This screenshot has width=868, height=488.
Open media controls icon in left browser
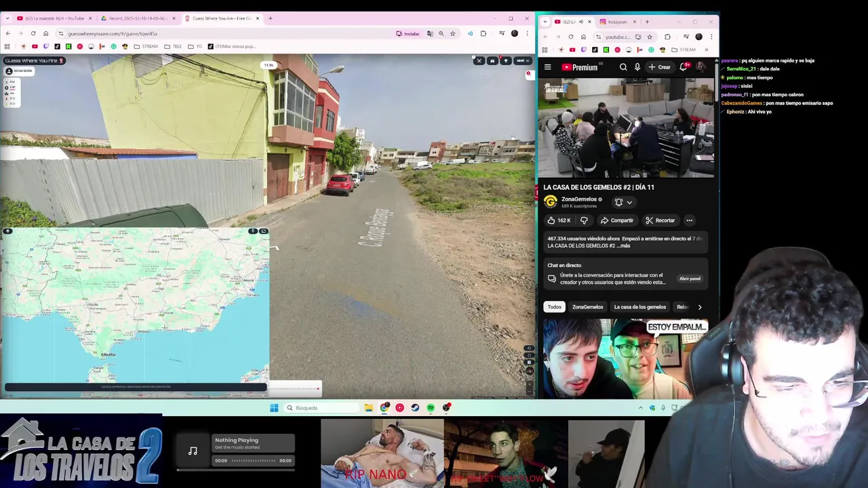502,33
